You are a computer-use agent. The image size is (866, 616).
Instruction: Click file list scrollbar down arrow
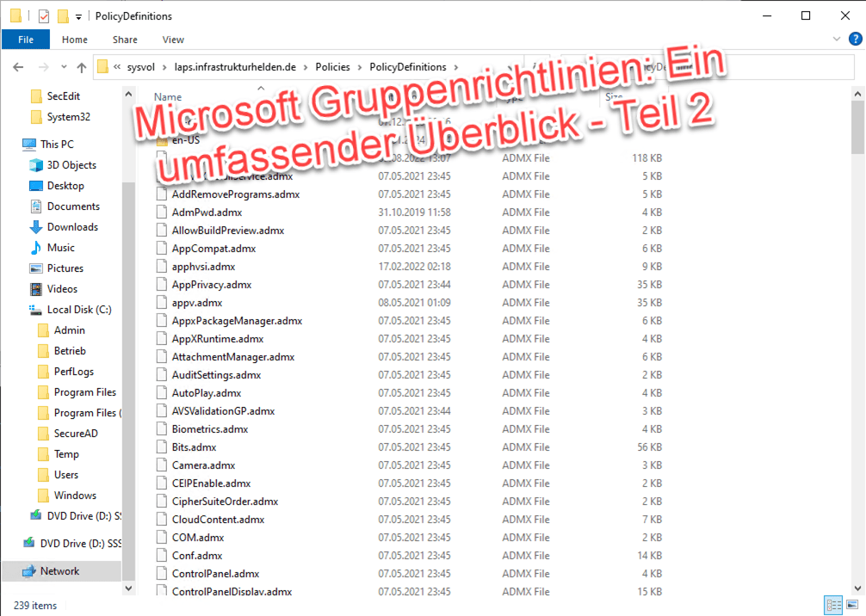tap(857, 588)
